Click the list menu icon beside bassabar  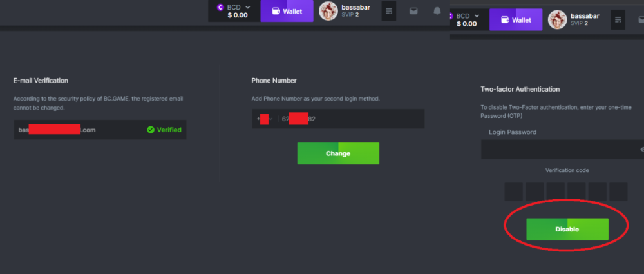(389, 11)
